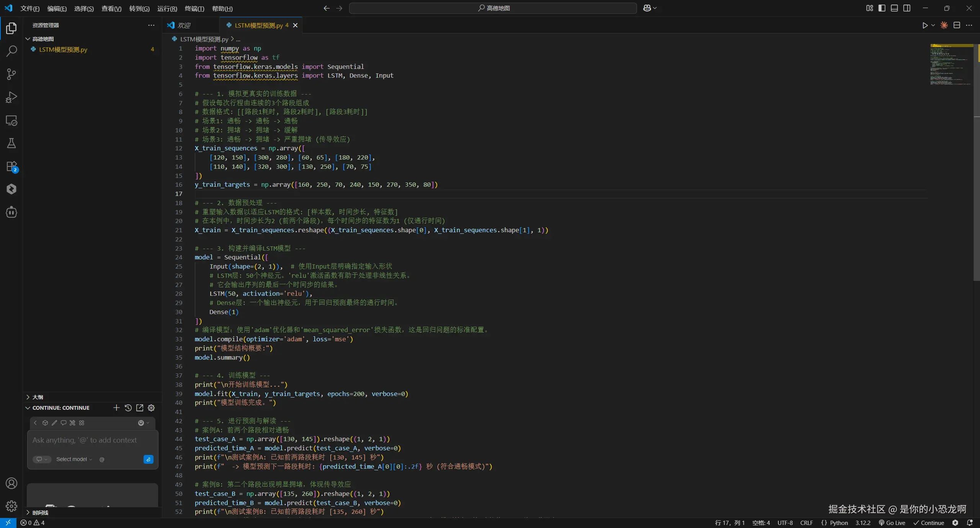This screenshot has width=980, height=528.
Task: Run the Python file with play button
Action: (x=925, y=25)
